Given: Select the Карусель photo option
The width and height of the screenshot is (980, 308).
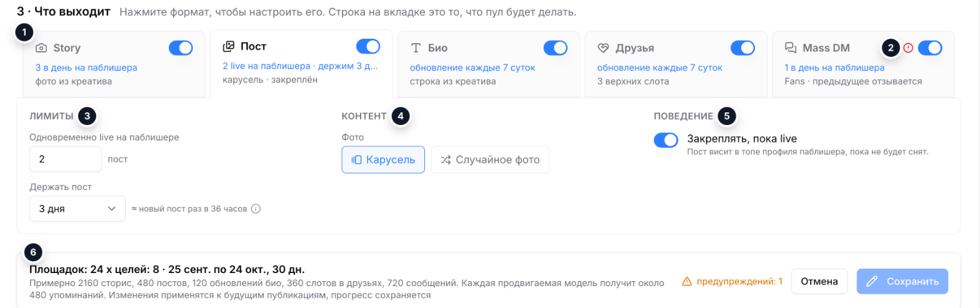Looking at the screenshot, I should tap(383, 159).
